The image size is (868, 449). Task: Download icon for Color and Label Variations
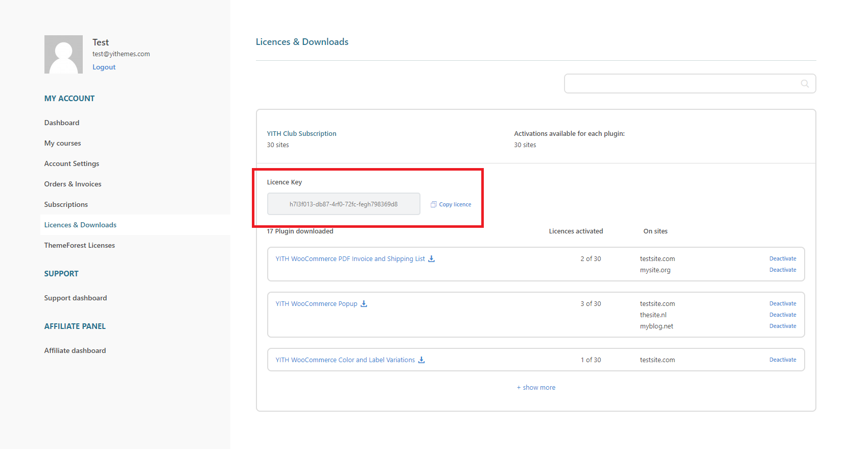click(421, 360)
